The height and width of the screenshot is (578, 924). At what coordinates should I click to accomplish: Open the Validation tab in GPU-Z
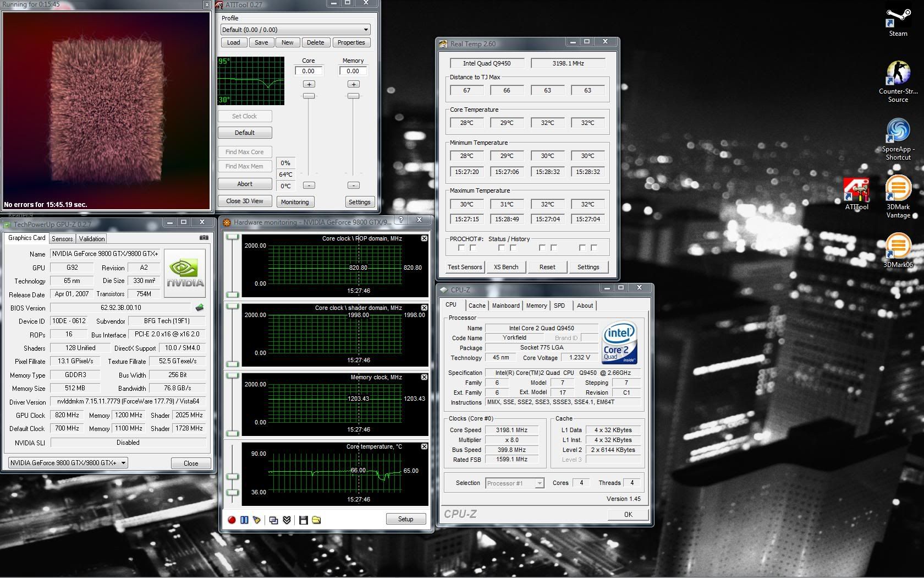[91, 239]
